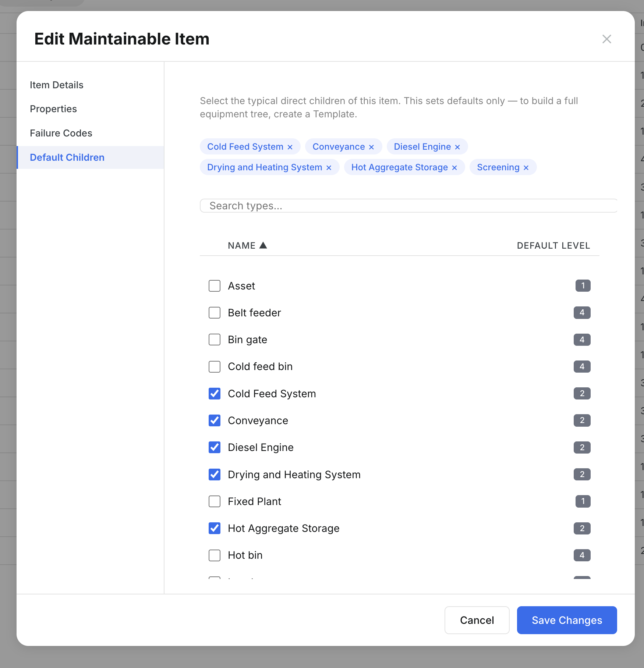Check the Asset checkbox
The image size is (644, 668).
[214, 286]
